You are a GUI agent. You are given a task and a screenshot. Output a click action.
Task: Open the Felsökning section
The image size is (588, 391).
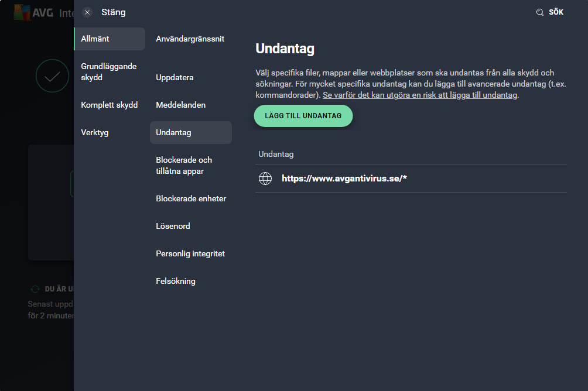click(x=176, y=281)
